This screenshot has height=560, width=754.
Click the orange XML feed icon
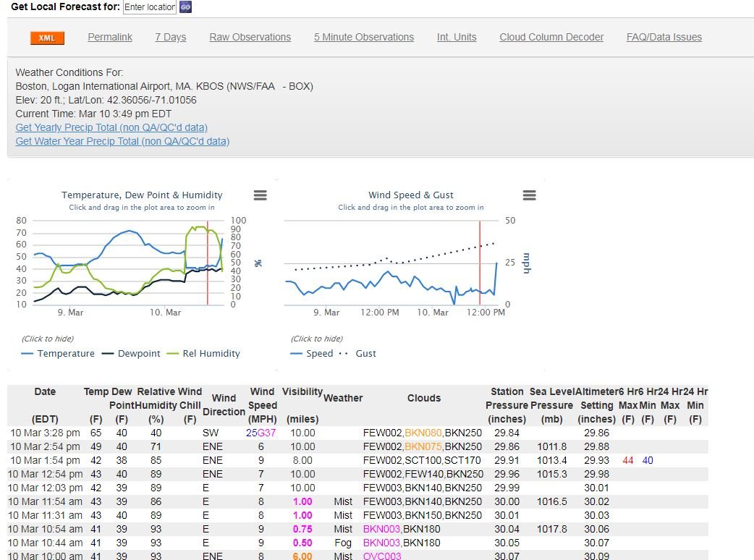tap(46, 38)
